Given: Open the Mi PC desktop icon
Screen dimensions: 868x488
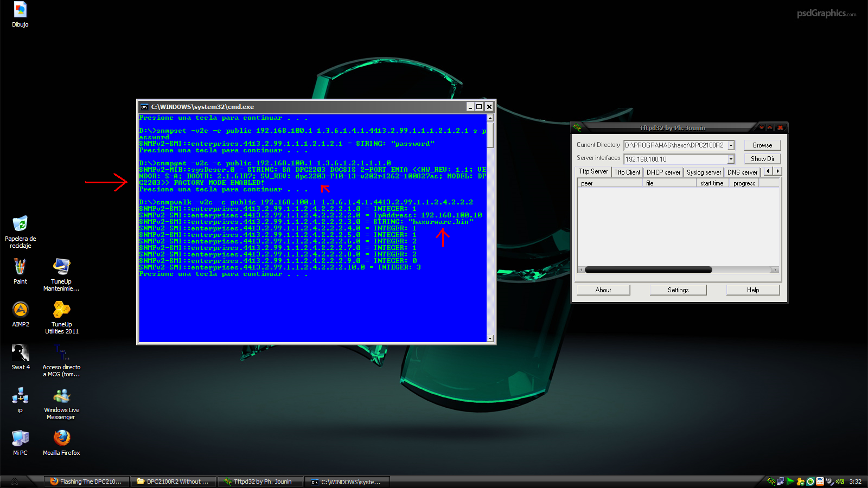Looking at the screenshot, I should [x=20, y=438].
